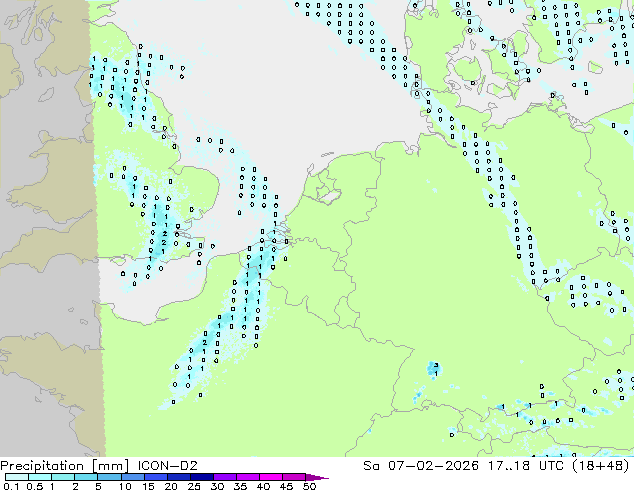Screen dimensions: 634x490
Task: Click the date "Sa 07-02-2026" text
Action: [421, 466]
